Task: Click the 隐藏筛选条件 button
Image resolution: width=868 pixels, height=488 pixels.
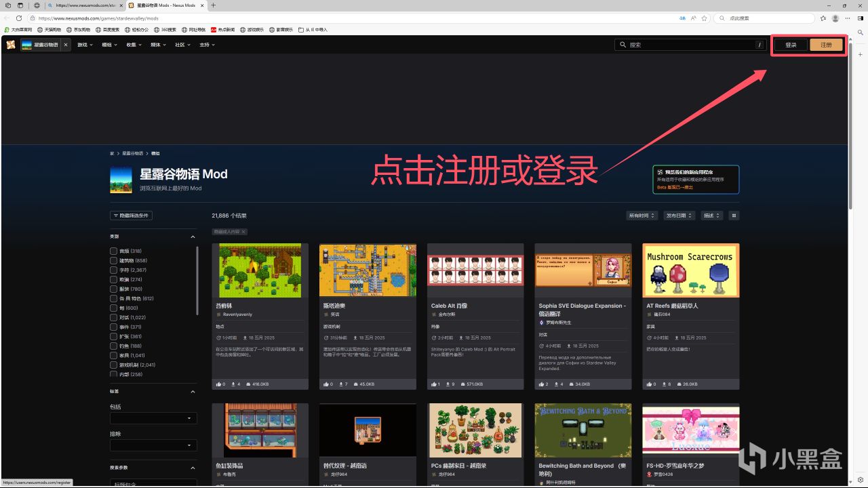Action: coord(132,216)
